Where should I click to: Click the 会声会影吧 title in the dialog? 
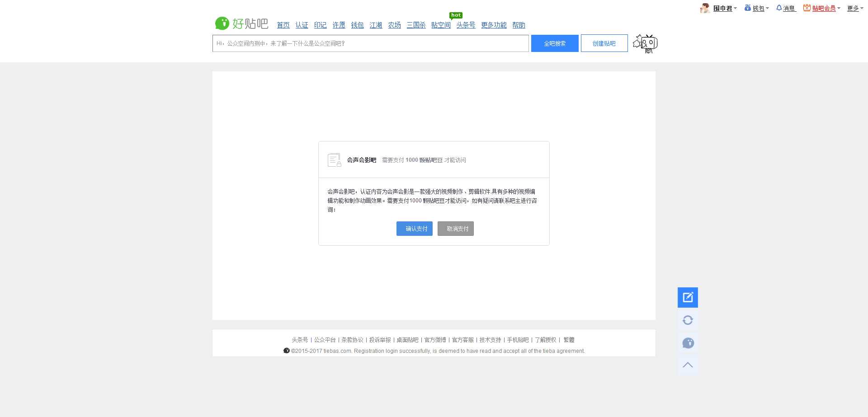pos(362,160)
